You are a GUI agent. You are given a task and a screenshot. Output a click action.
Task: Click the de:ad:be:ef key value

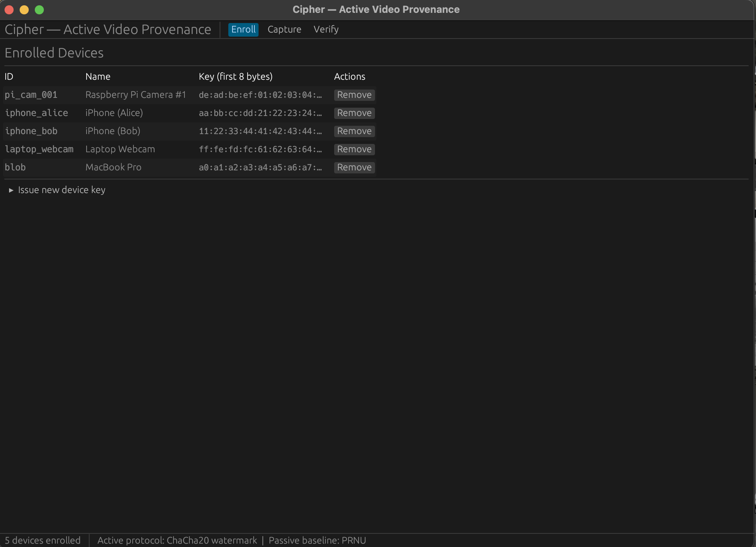tap(260, 95)
